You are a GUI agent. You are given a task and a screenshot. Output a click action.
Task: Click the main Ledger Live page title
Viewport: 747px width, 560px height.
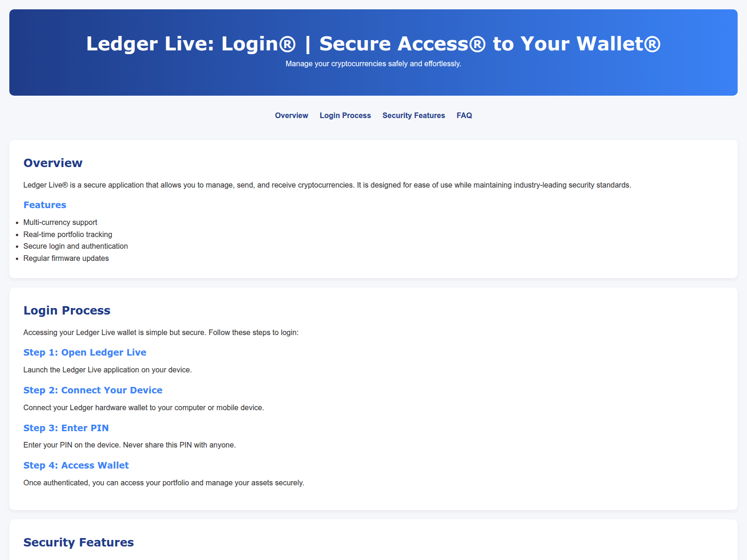(373, 43)
